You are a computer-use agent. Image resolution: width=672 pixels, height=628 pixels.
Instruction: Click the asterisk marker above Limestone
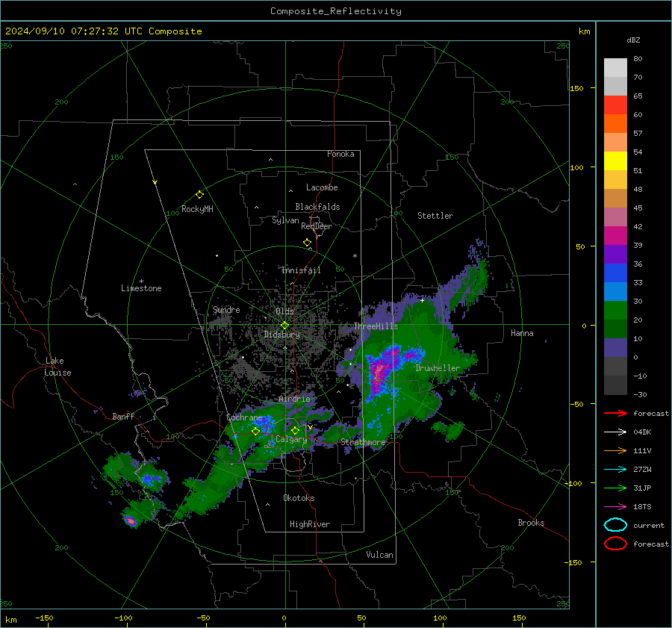(x=141, y=282)
